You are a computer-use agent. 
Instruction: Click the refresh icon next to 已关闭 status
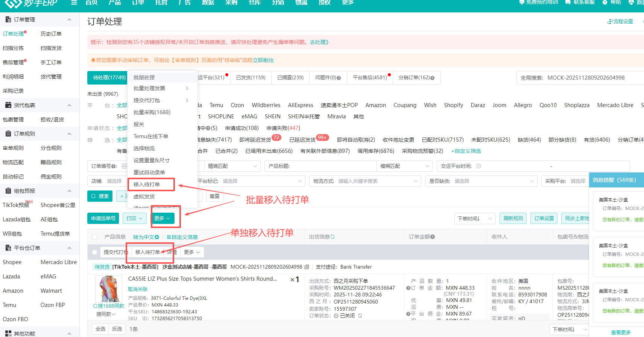pyautogui.click(x=360, y=316)
